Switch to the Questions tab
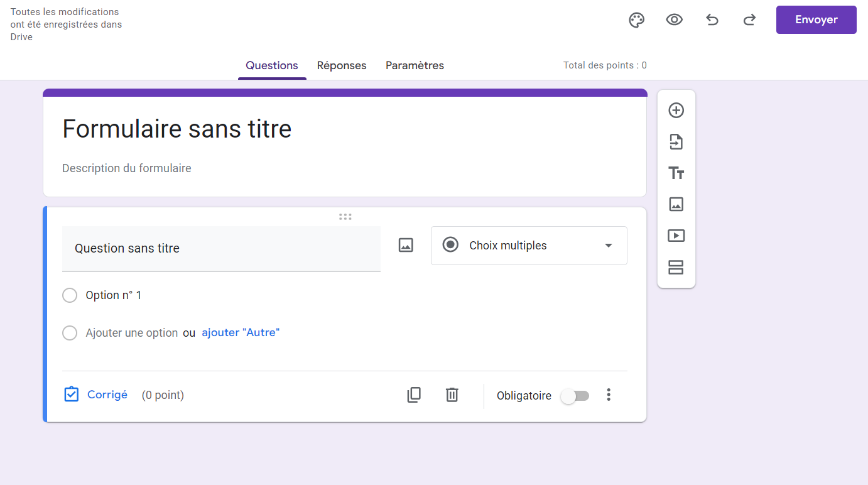868x485 pixels. pyautogui.click(x=272, y=65)
